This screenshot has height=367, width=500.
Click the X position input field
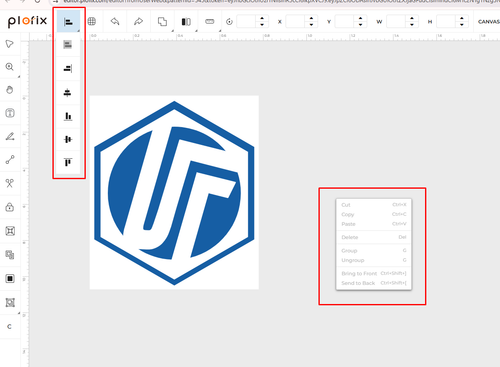(296, 22)
